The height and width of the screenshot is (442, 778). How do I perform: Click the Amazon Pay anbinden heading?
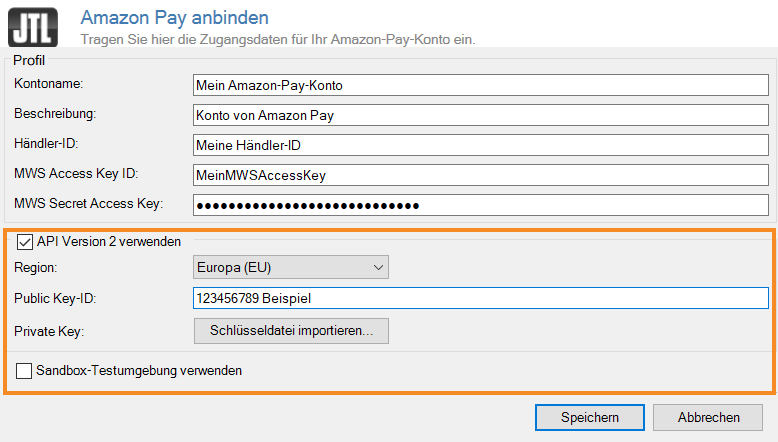174,17
